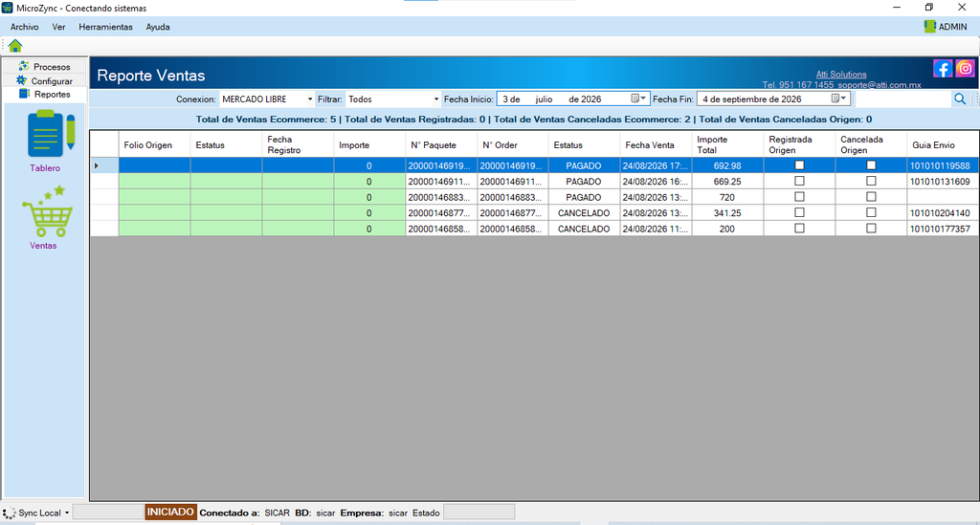Click the green Home icon in toolbar

point(15,46)
